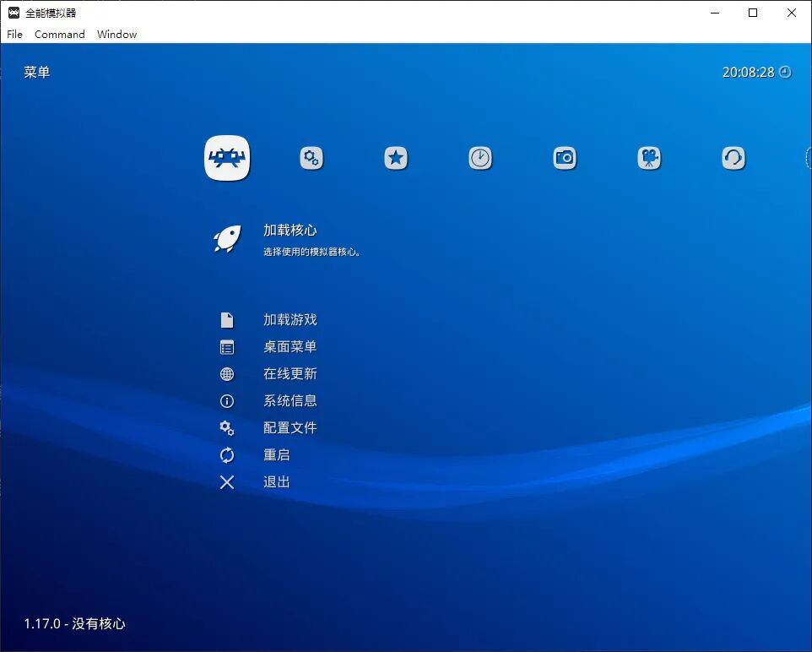Click the globe icon beside 在线更新

click(x=226, y=374)
